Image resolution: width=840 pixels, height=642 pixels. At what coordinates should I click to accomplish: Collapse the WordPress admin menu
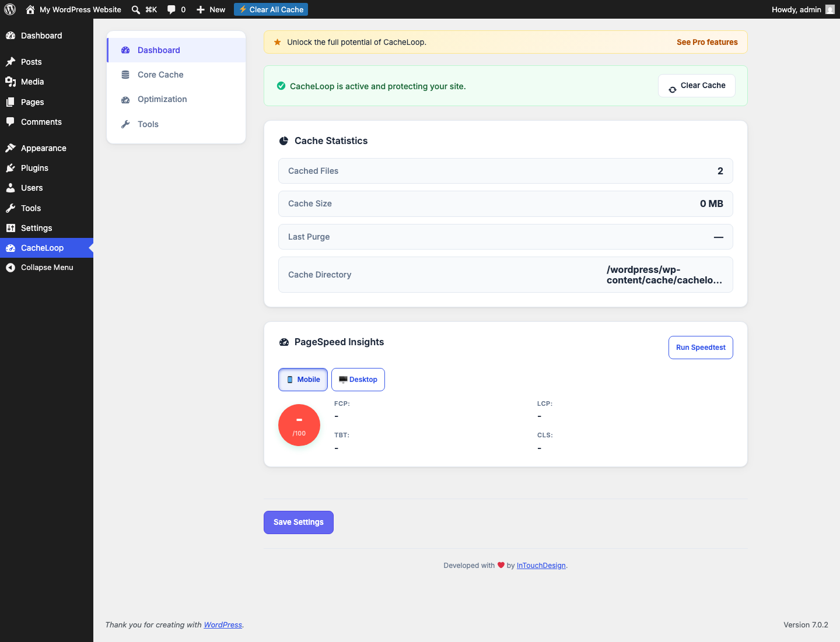tap(47, 268)
